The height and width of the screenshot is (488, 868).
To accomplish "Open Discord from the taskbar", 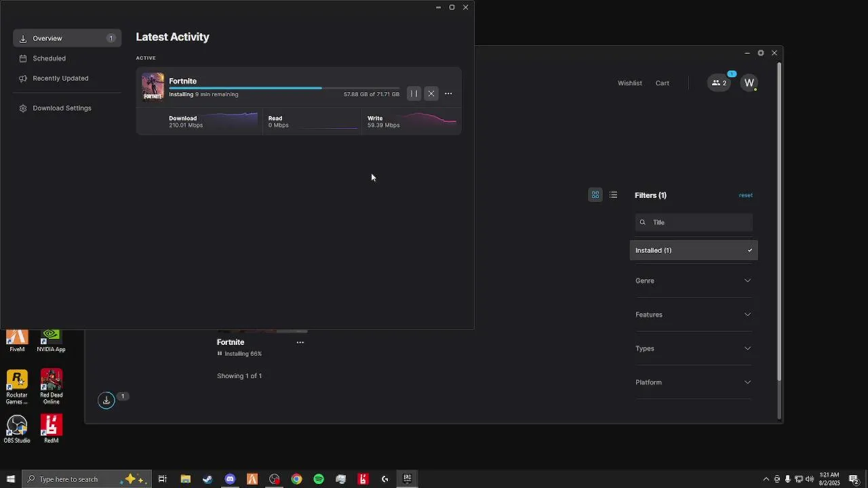I will 230,479.
